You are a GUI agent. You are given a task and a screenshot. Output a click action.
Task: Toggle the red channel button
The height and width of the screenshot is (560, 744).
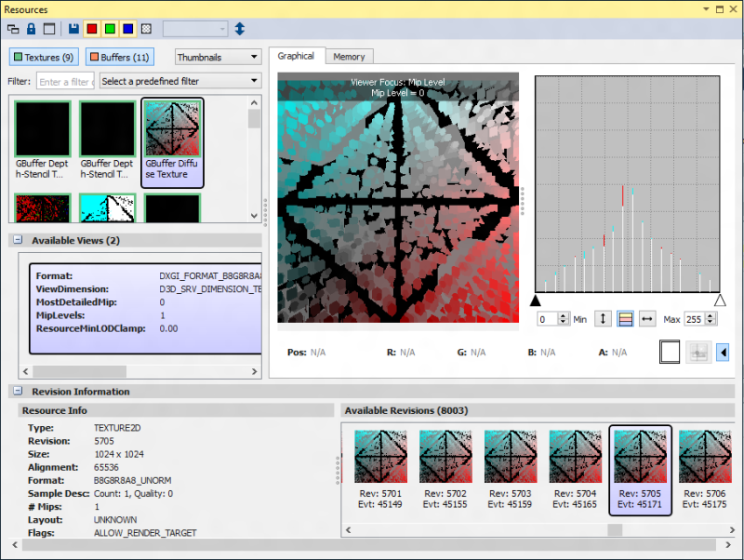(92, 29)
